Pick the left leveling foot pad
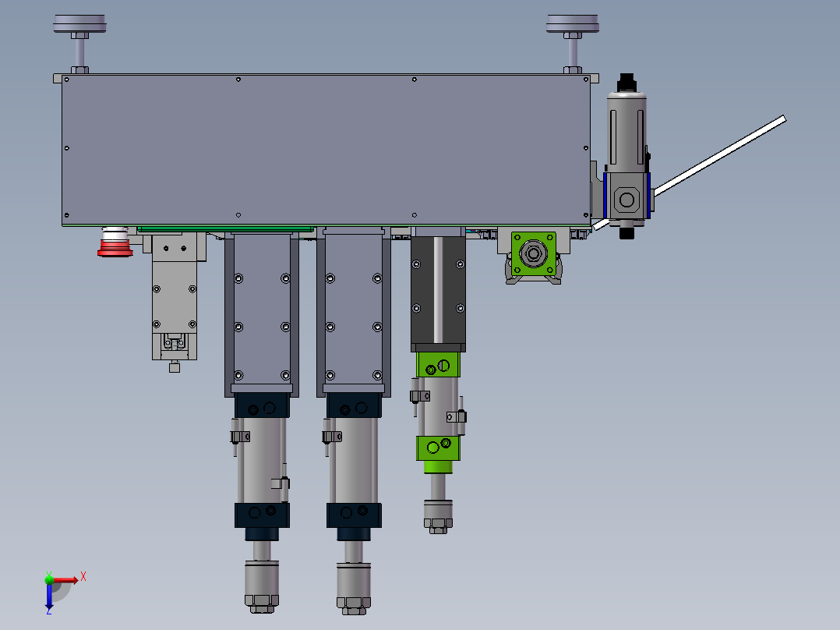This screenshot has width=840, height=630. [x=79, y=24]
